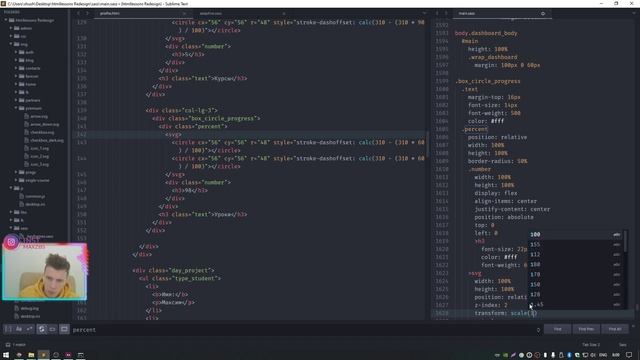
Task: Change Tab Size setting in status bar
Action: tap(591, 345)
